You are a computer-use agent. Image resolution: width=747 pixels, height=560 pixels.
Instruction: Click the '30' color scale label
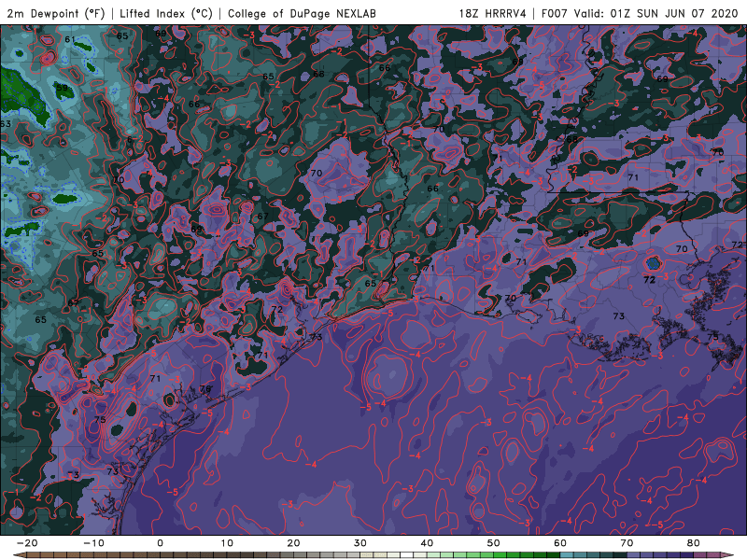click(360, 543)
